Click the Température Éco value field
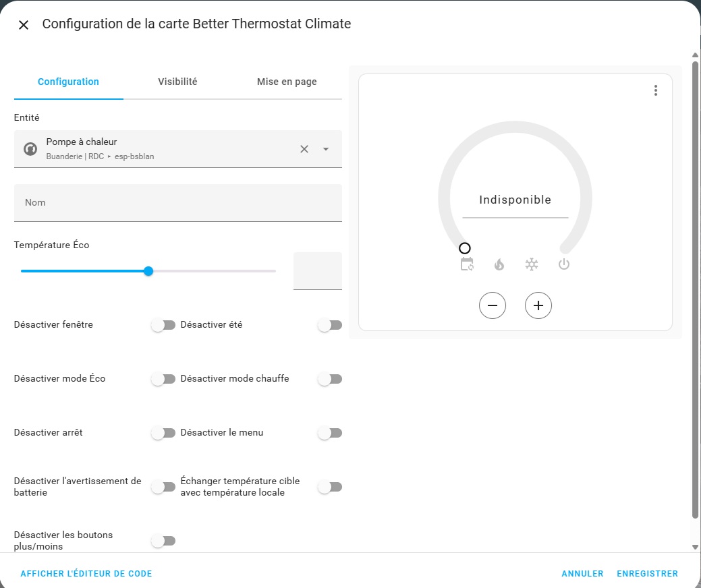 pyautogui.click(x=317, y=271)
